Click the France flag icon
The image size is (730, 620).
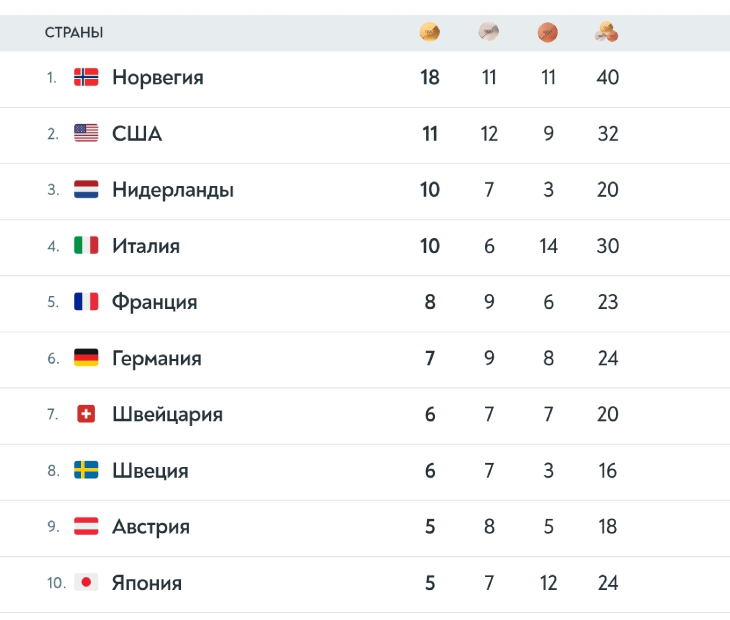pos(86,301)
